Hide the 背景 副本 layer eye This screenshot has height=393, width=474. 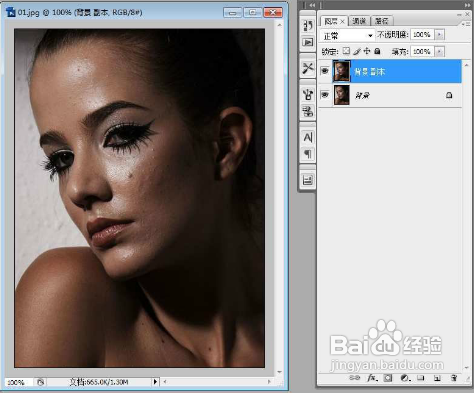click(324, 71)
